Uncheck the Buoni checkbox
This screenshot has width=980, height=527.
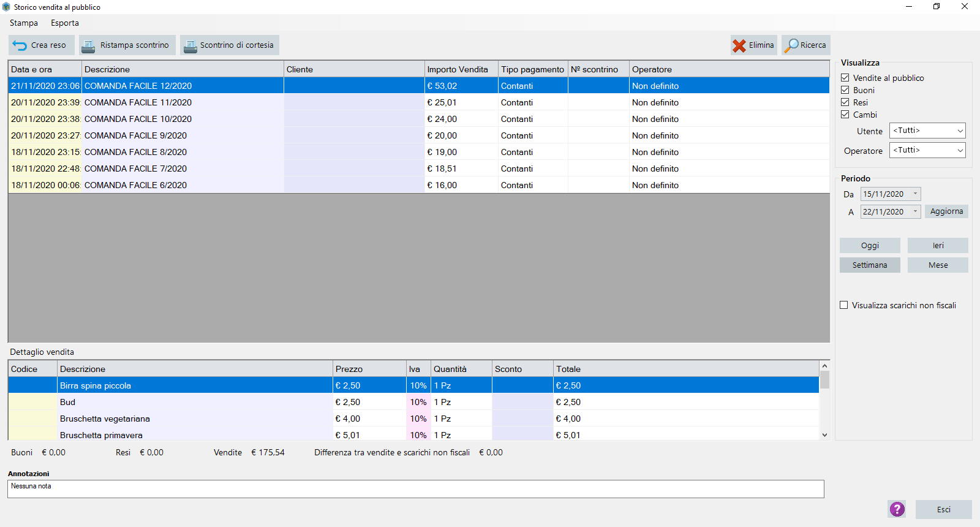pos(845,90)
